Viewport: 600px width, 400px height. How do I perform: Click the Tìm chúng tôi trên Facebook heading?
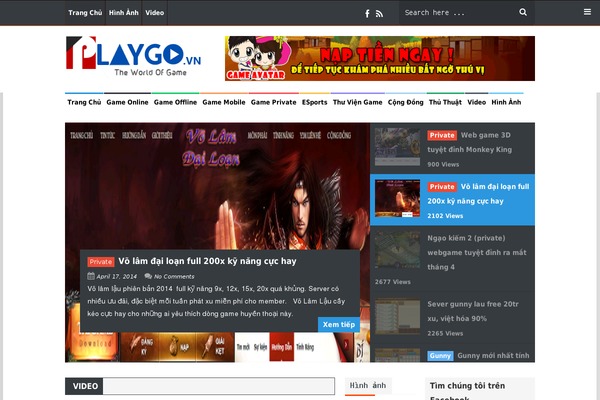pyautogui.click(x=467, y=390)
